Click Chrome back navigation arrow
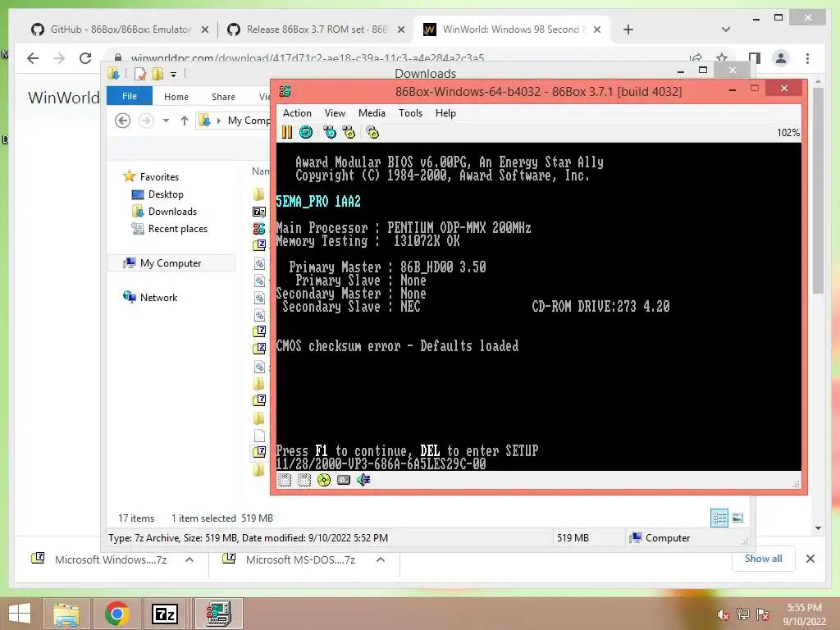Viewport: 840px width, 630px height. 33,58
